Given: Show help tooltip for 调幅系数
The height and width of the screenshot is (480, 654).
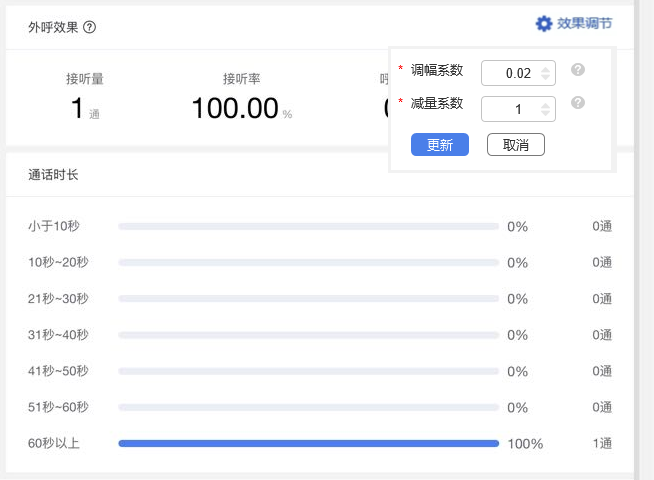Looking at the screenshot, I should pos(577,70).
